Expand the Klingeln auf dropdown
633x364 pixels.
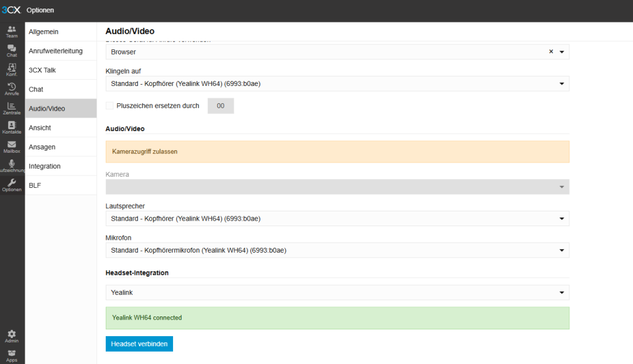click(337, 83)
